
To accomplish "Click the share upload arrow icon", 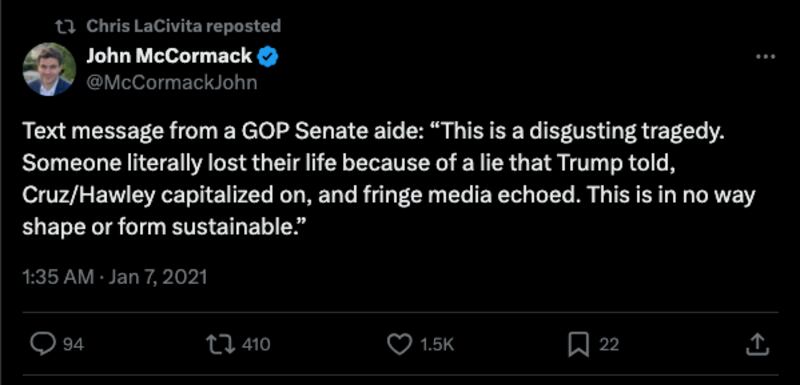I will tap(757, 345).
